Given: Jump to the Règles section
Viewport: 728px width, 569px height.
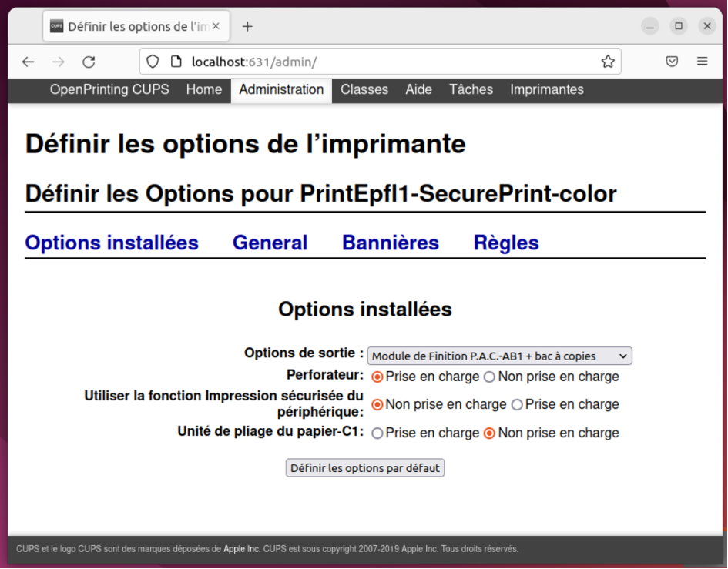Looking at the screenshot, I should coord(505,243).
